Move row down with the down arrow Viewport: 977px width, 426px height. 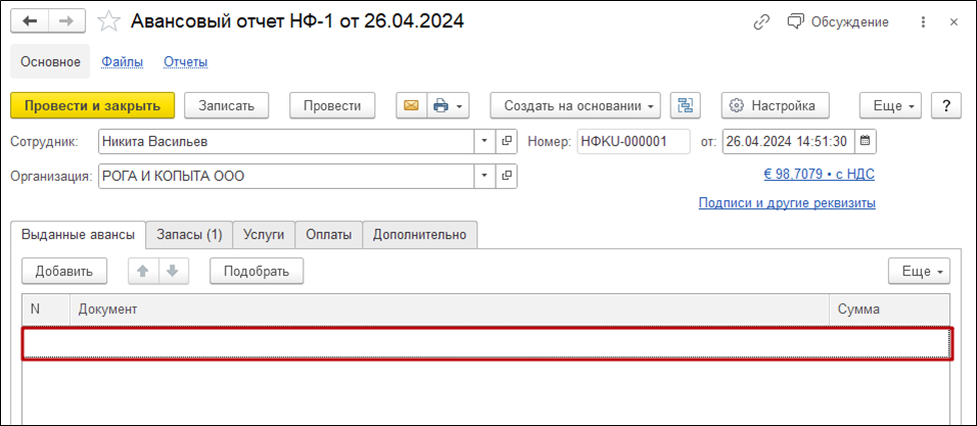[x=171, y=271]
